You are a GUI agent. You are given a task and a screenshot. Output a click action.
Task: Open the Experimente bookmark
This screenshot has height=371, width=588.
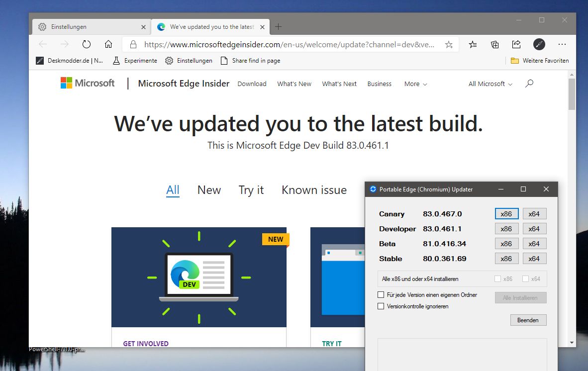[x=135, y=61]
